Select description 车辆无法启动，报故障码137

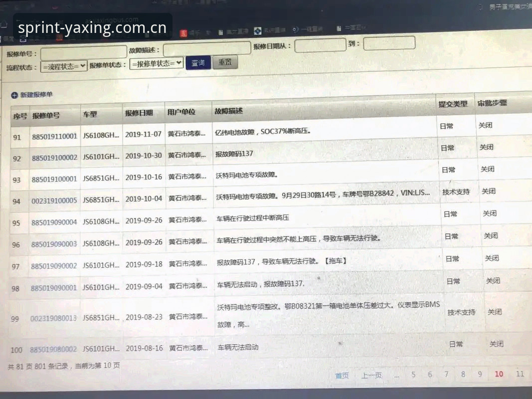click(x=261, y=284)
